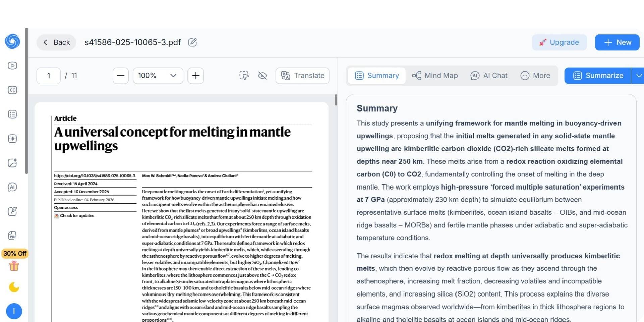Toggle dark mode with moon icon

[14, 287]
